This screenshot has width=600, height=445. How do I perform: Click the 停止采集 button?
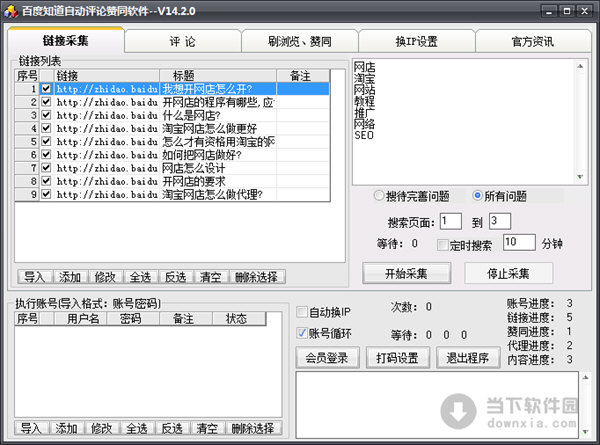(508, 273)
